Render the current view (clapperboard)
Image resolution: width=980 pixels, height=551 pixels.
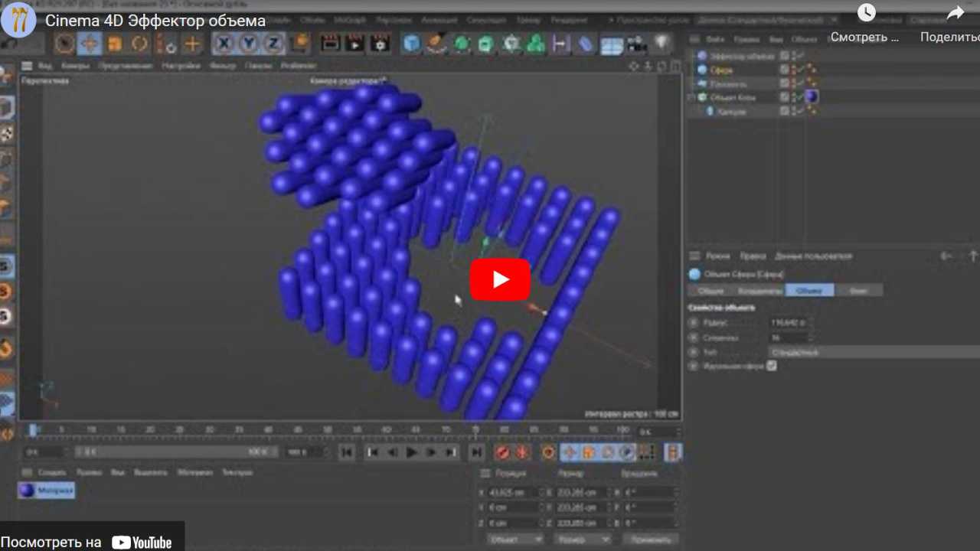(x=331, y=44)
